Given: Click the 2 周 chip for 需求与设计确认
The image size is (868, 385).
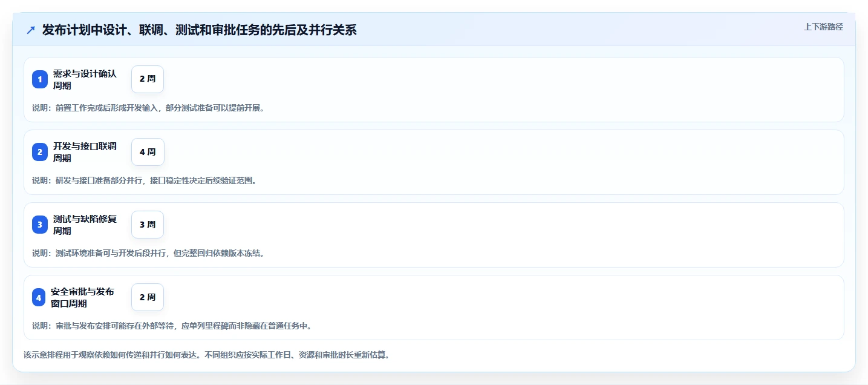Looking at the screenshot, I should (x=148, y=79).
